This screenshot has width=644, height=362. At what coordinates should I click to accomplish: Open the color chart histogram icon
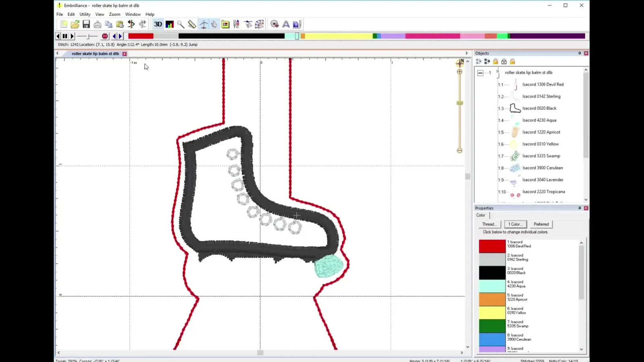pos(169,25)
